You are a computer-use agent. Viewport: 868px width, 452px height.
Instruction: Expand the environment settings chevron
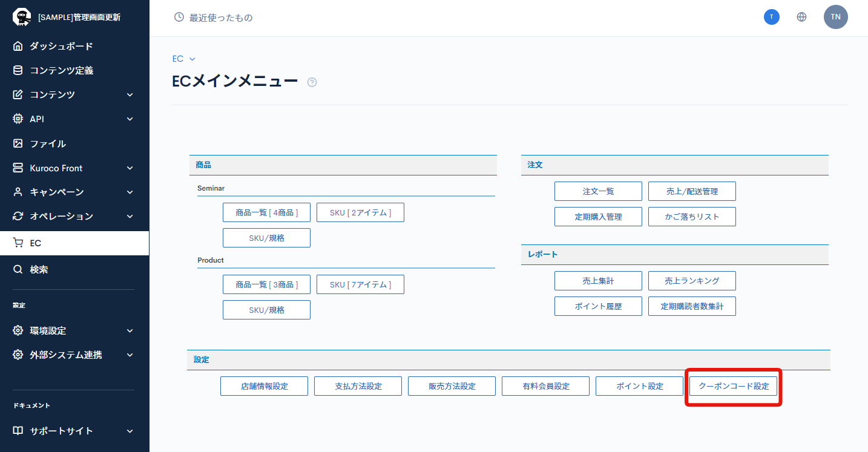[130, 330]
